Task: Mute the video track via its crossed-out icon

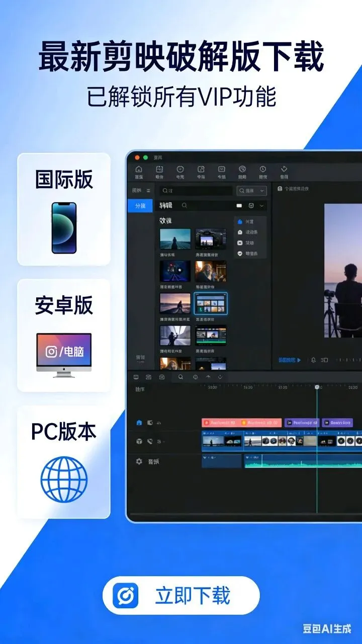Action: click(150, 441)
